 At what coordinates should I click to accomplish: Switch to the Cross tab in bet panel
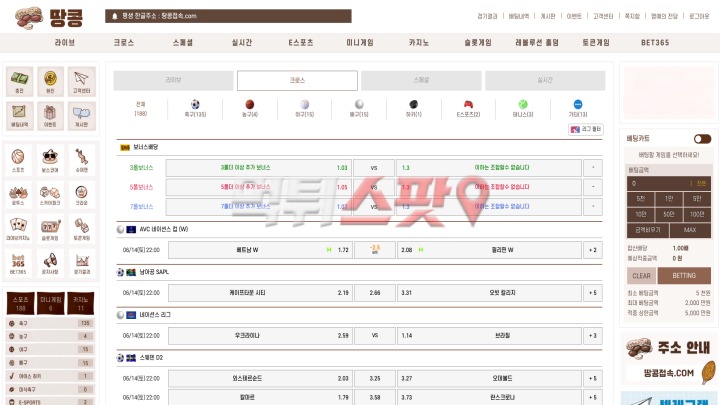(x=297, y=80)
